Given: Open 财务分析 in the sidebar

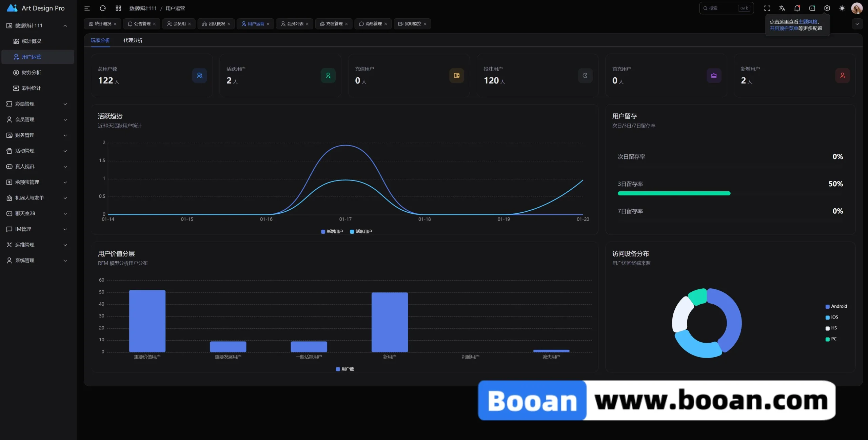Looking at the screenshot, I should [38, 72].
